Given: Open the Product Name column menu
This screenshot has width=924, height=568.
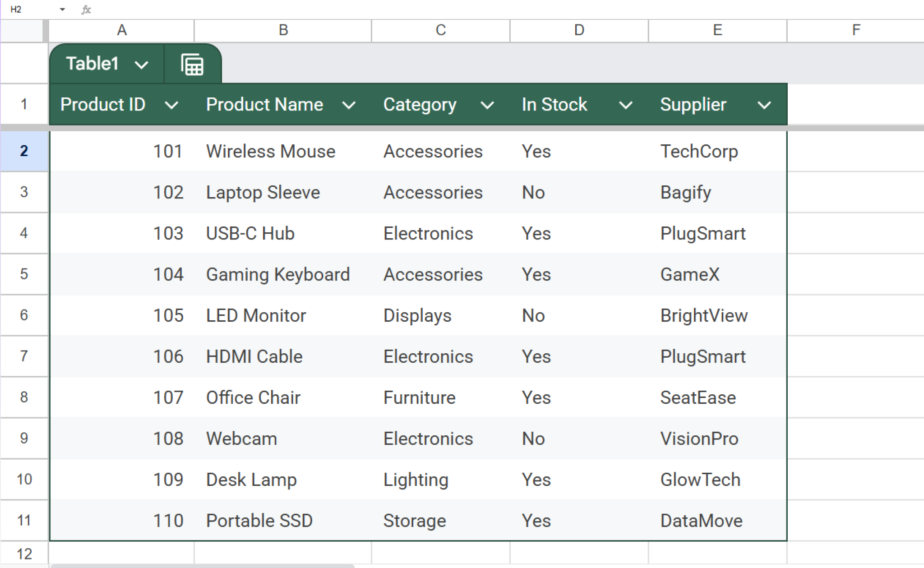Looking at the screenshot, I should point(350,105).
